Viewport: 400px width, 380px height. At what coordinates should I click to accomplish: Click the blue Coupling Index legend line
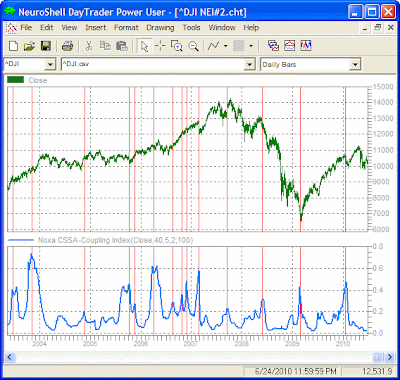click(21, 240)
